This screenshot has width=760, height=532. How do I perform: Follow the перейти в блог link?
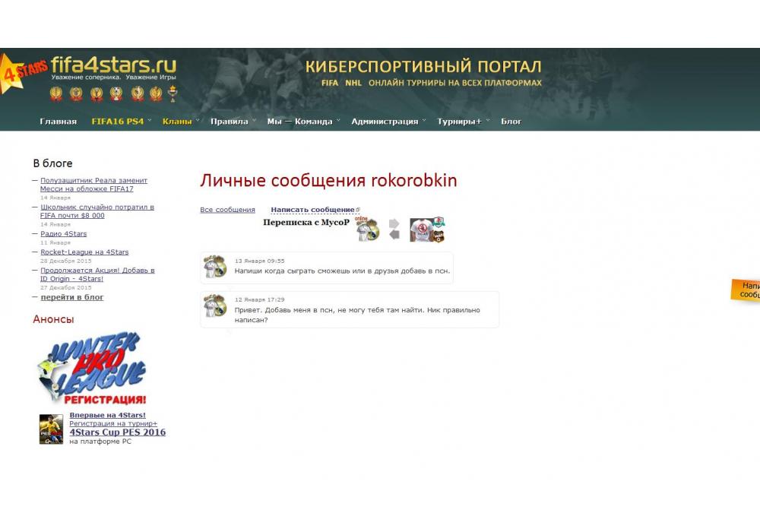click(72, 297)
